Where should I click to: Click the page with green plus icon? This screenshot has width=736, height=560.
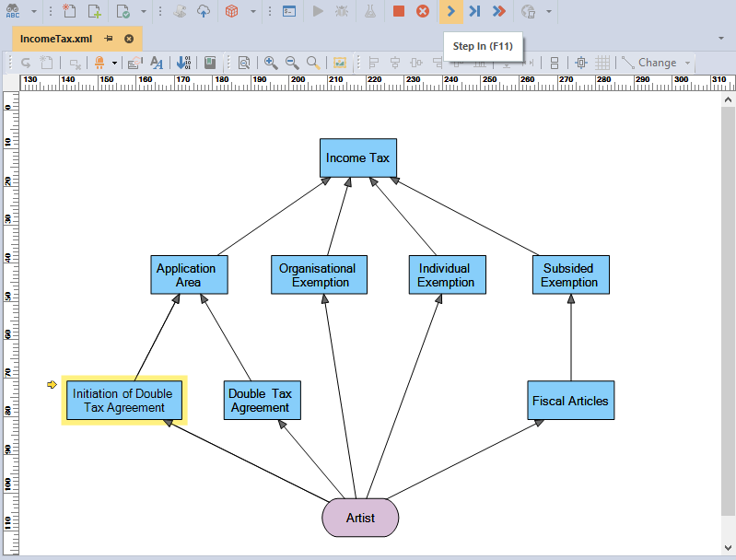click(95, 11)
